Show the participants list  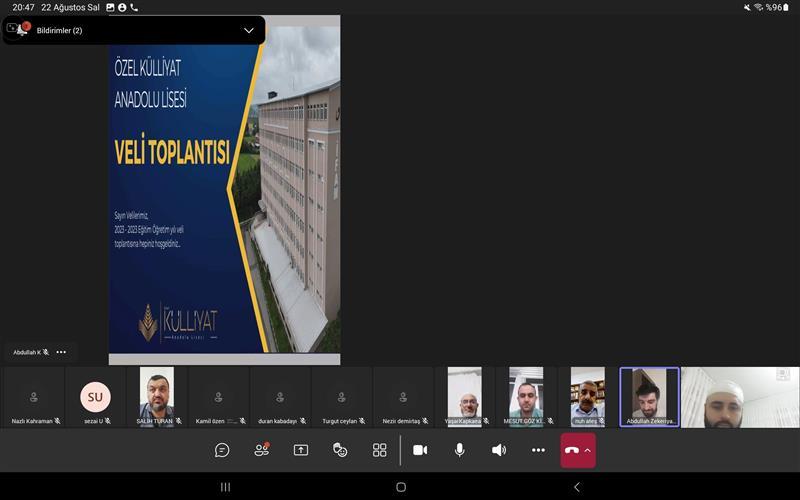(262, 449)
